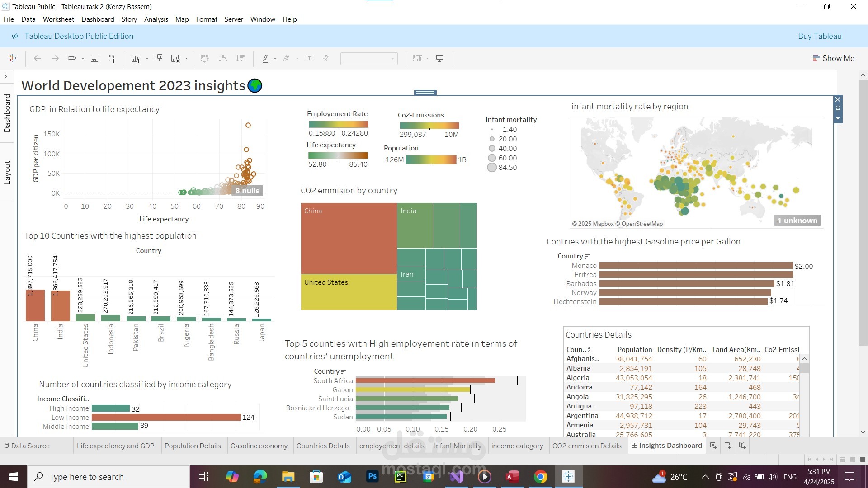Click the Co2-Emissions color legend gradient
This screenshot has width=868, height=488.
point(429,126)
